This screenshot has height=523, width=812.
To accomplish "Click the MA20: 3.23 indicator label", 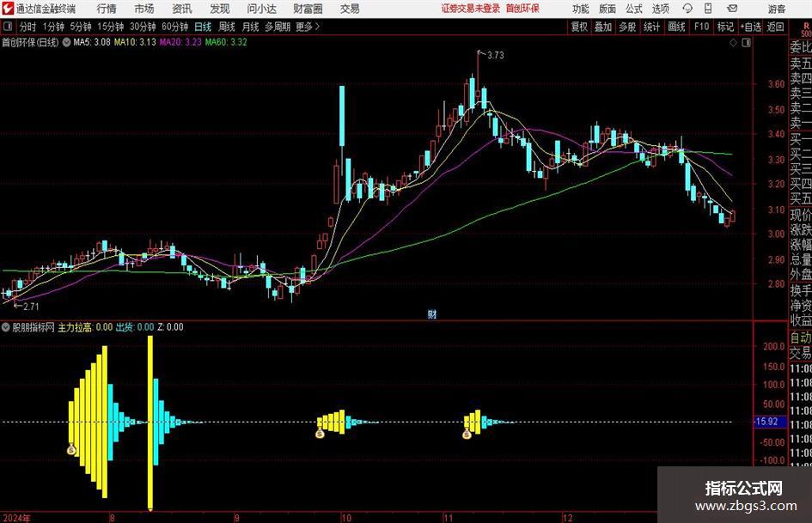I will (x=180, y=42).
